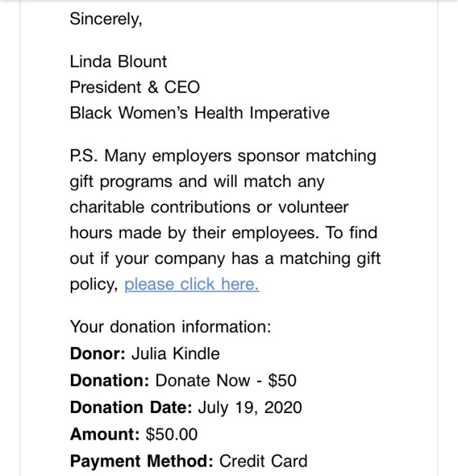Click the "P.S." at paragraph start
Viewport: 458px width, 476px height.
pos(84,156)
